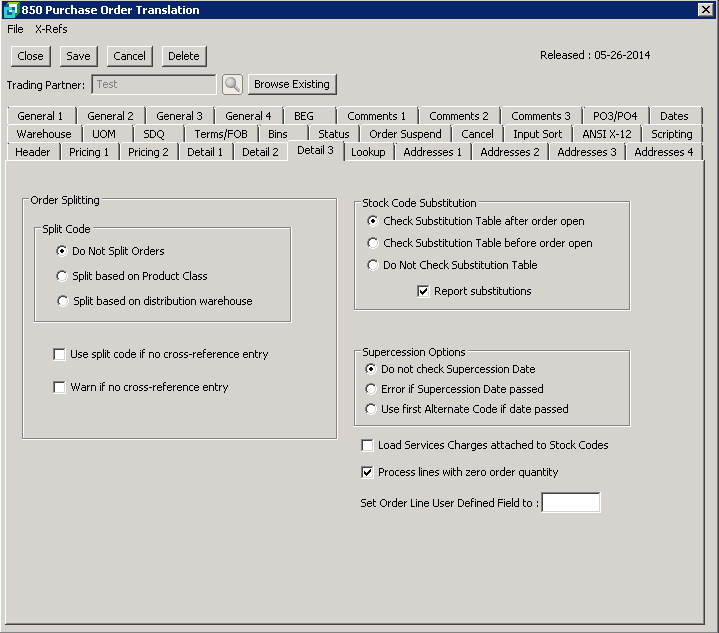This screenshot has height=633, width=719.
Task: Enable Load Services Charges attached to Stock Codes
Action: click(x=368, y=446)
